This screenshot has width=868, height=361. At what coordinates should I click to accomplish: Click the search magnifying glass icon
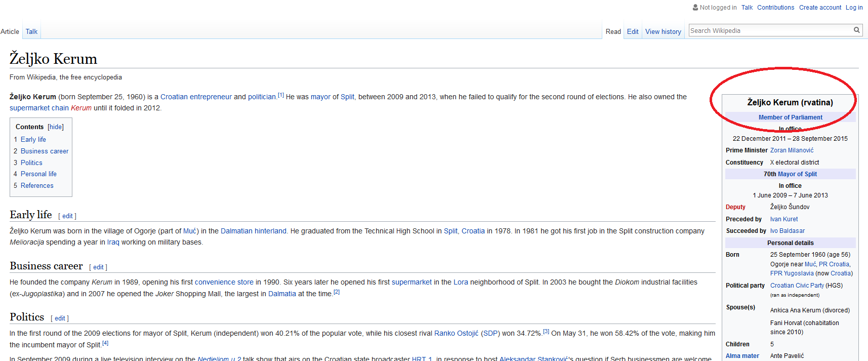tap(856, 30)
